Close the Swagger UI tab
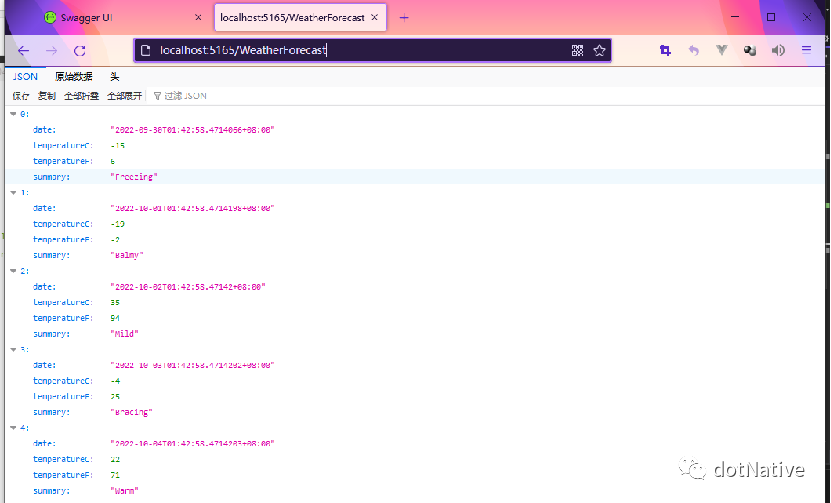 click(198, 17)
